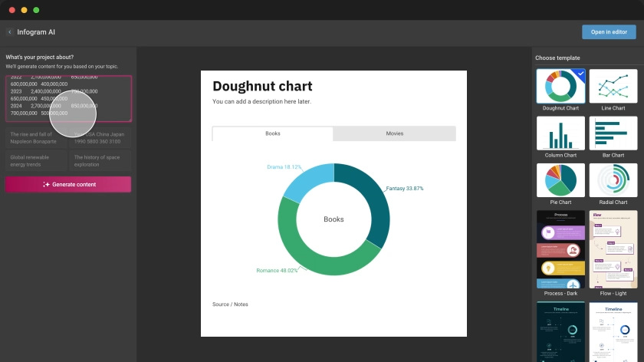
Task: Click the Drama 18.12% label
Action: (284, 167)
